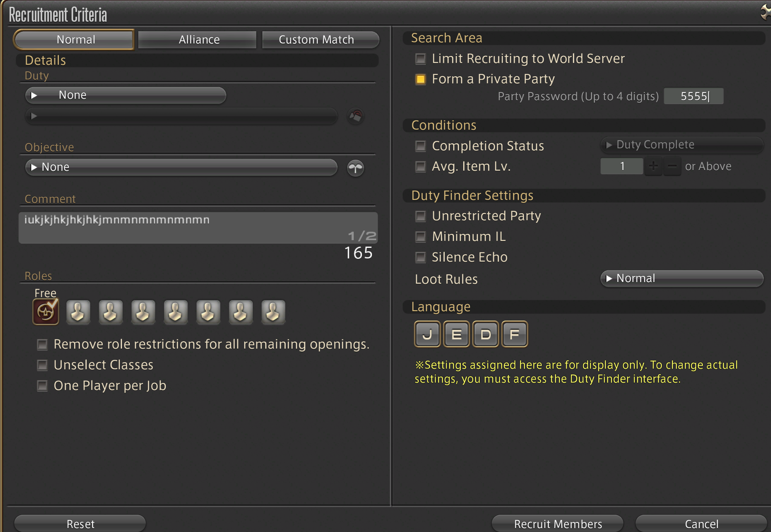Click the beginner sprout icon beside Objective
The height and width of the screenshot is (532, 771).
[355, 168]
